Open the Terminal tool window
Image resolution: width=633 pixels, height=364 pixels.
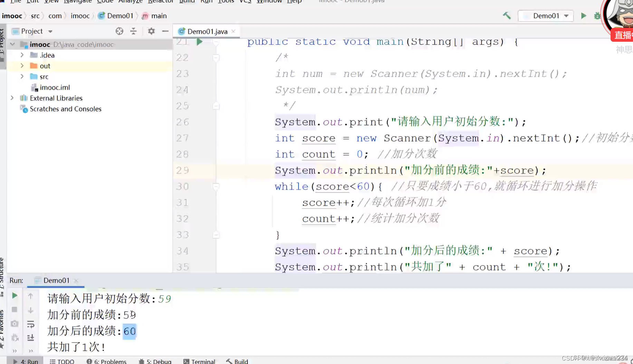(199, 361)
